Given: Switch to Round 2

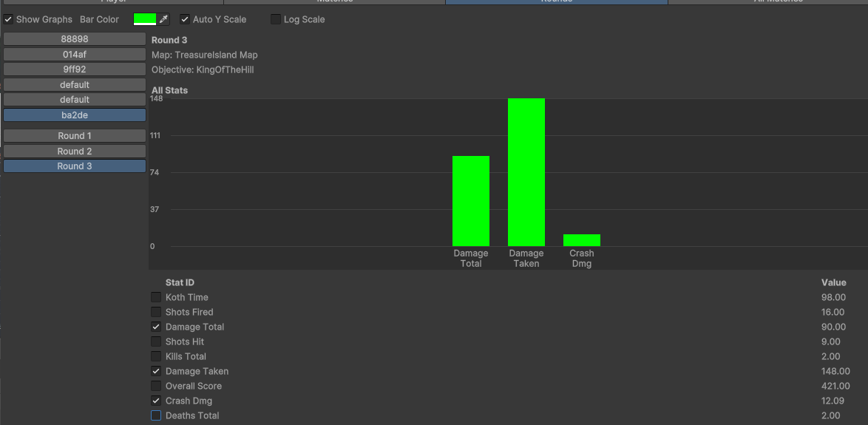Looking at the screenshot, I should tap(75, 151).
